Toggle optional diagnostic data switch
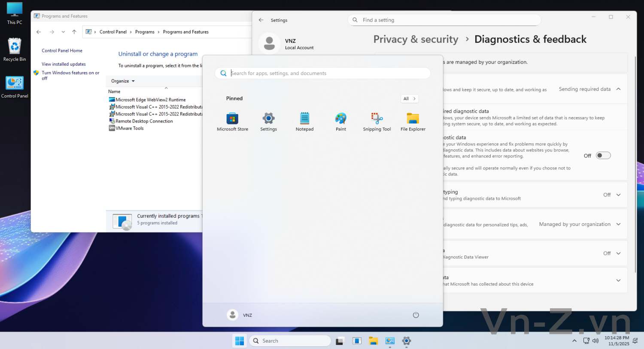 (603, 156)
